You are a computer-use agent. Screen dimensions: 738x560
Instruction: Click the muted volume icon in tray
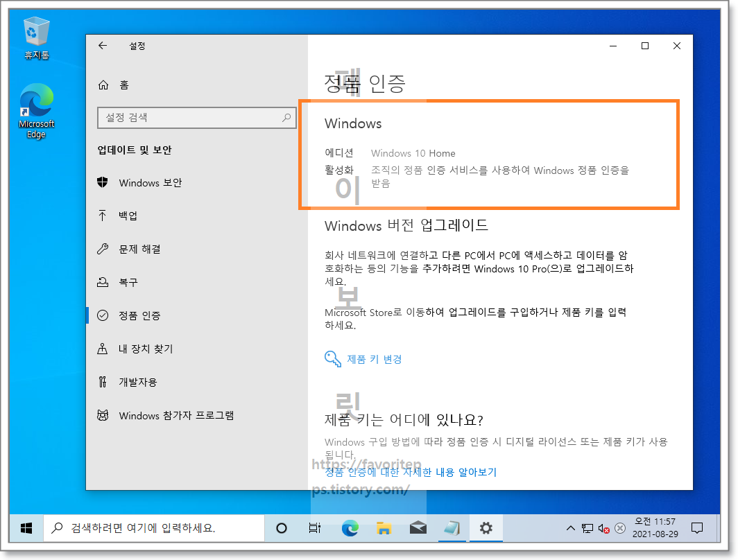(604, 529)
